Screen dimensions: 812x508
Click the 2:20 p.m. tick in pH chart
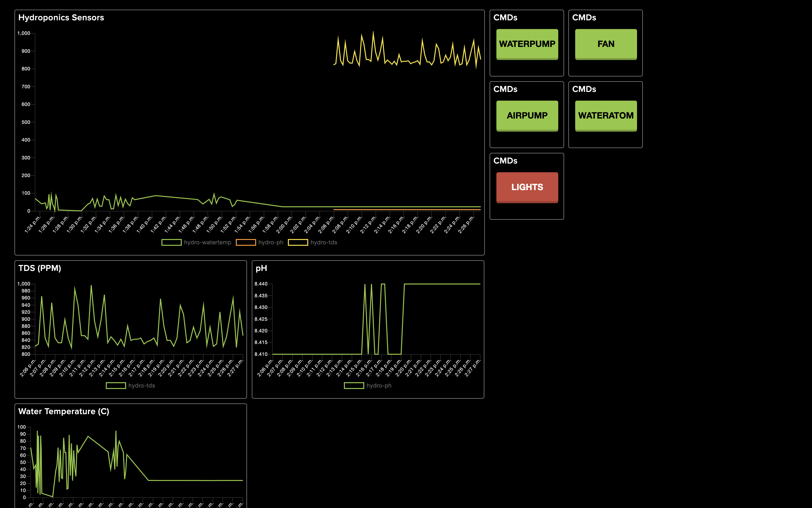(403, 368)
